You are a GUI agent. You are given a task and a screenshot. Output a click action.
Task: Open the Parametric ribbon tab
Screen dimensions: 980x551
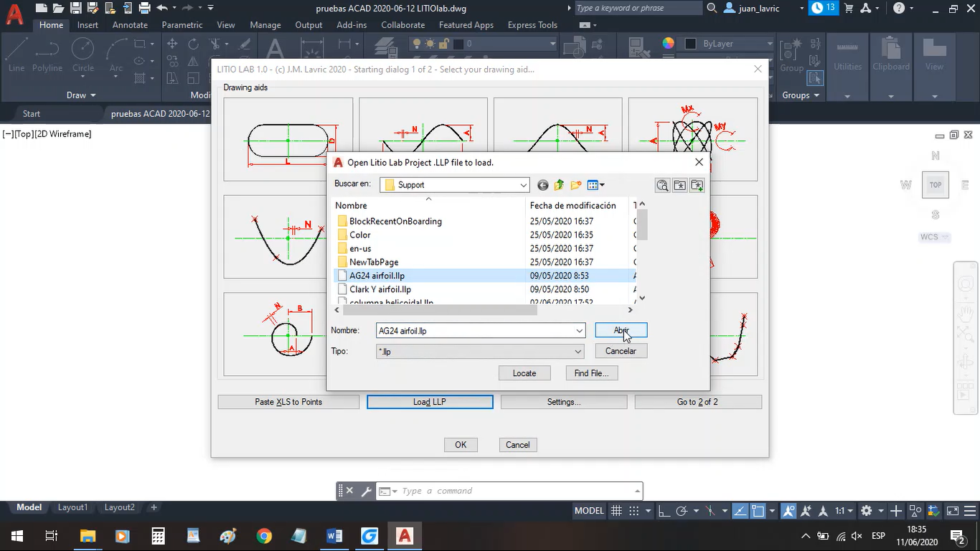tap(182, 25)
